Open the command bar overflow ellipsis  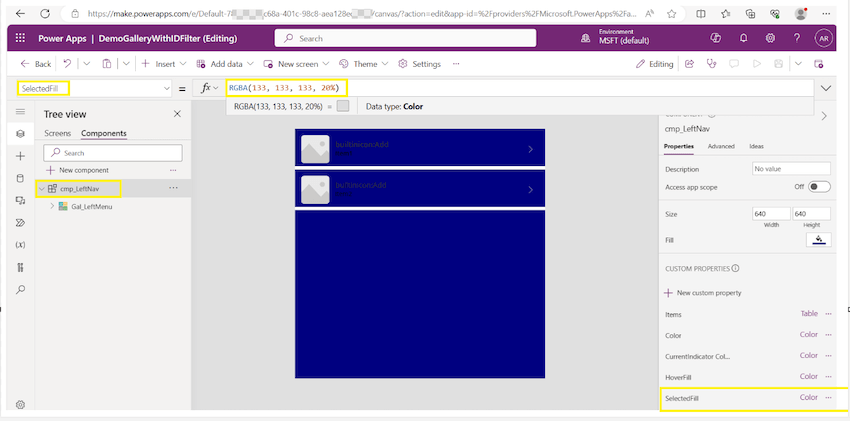click(456, 64)
